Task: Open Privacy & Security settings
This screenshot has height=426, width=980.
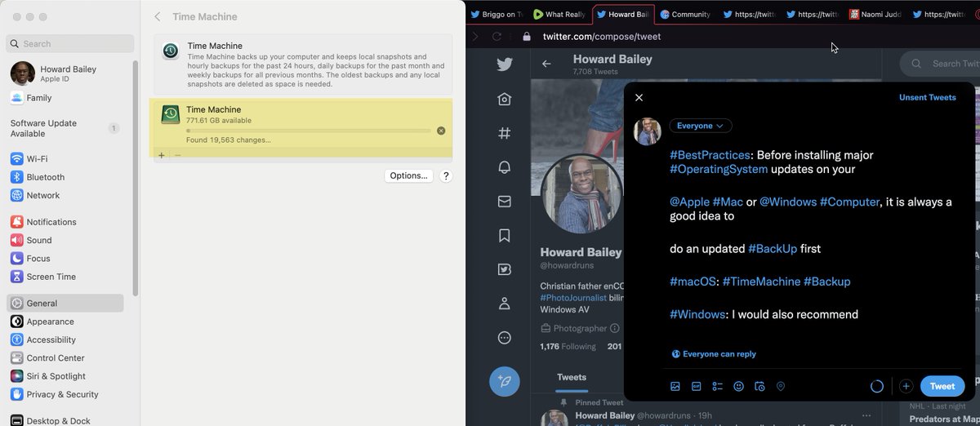Action: click(65, 394)
